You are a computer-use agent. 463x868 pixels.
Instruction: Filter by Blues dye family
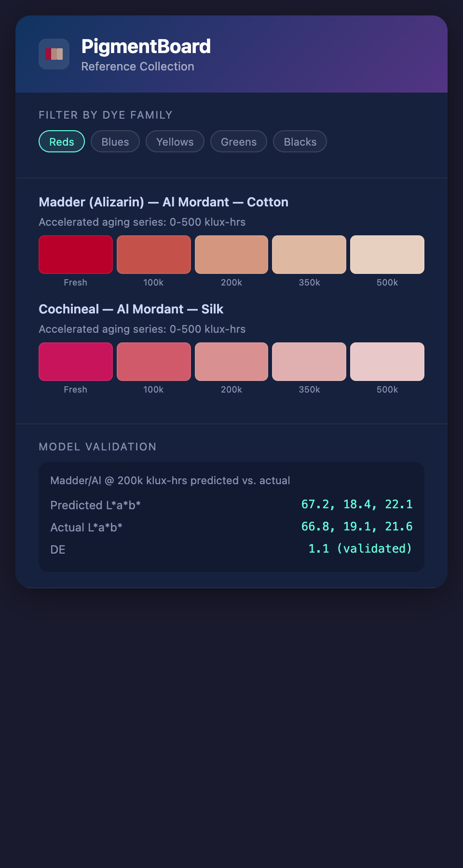[x=115, y=142]
